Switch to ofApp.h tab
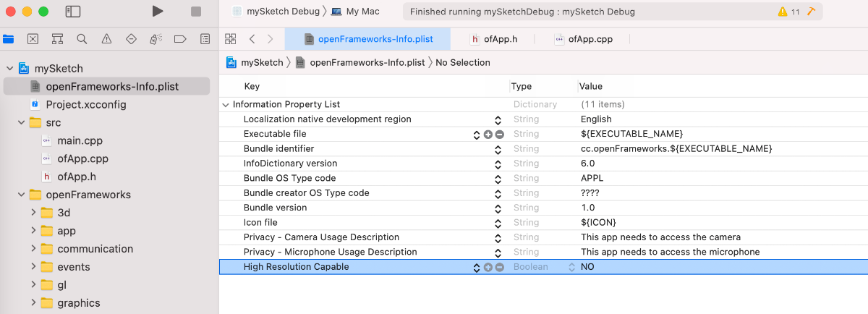Image resolution: width=868 pixels, height=314 pixels. (x=493, y=39)
